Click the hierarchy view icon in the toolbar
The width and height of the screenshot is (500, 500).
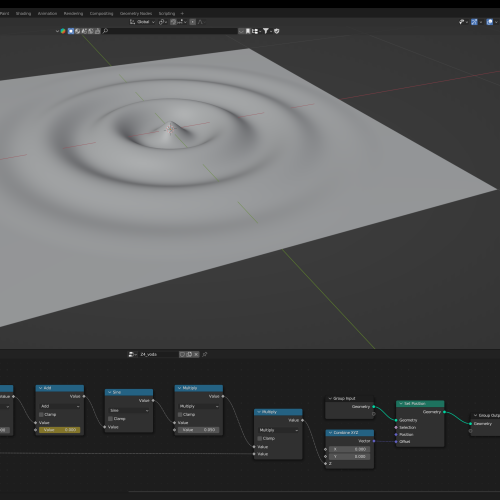[255, 31]
